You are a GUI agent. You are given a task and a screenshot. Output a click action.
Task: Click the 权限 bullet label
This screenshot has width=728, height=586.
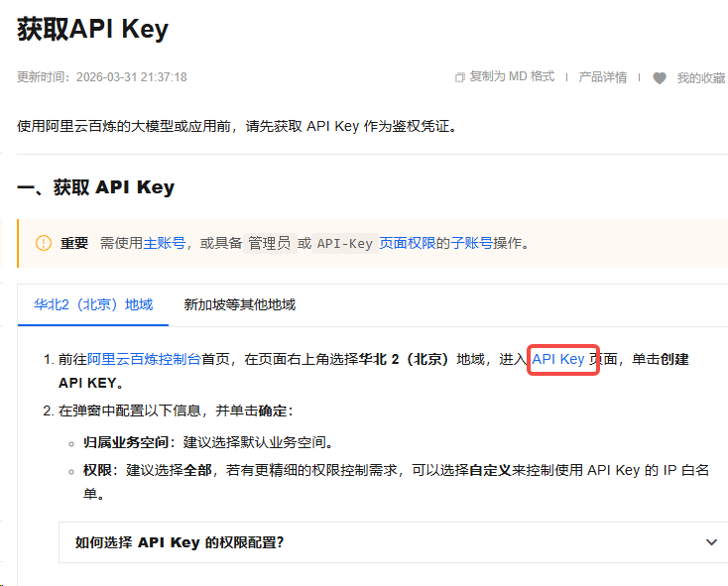pyautogui.click(x=97, y=470)
